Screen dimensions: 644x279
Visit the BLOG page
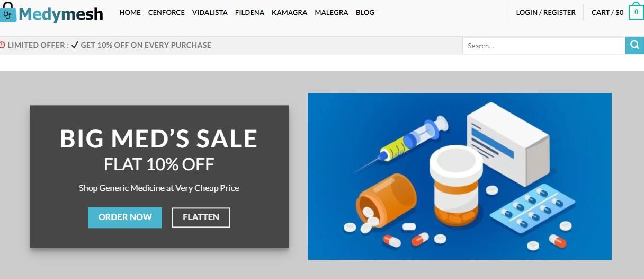point(365,12)
